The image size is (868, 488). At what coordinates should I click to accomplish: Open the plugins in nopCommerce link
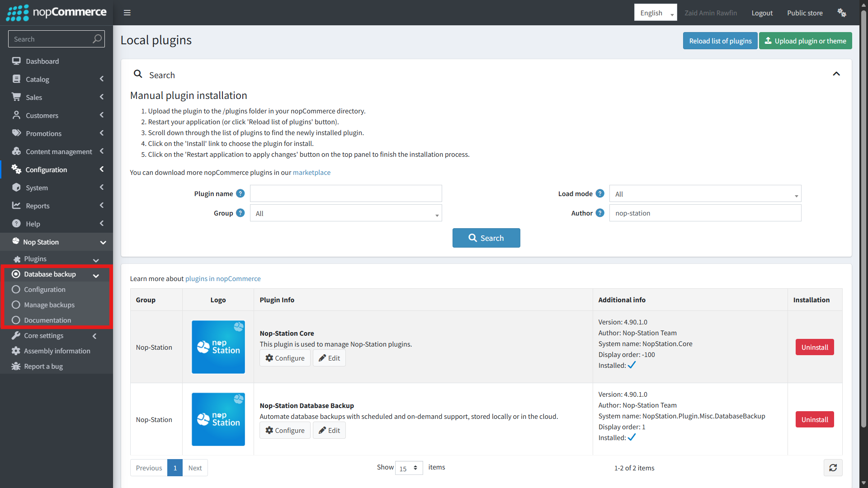[223, 278]
